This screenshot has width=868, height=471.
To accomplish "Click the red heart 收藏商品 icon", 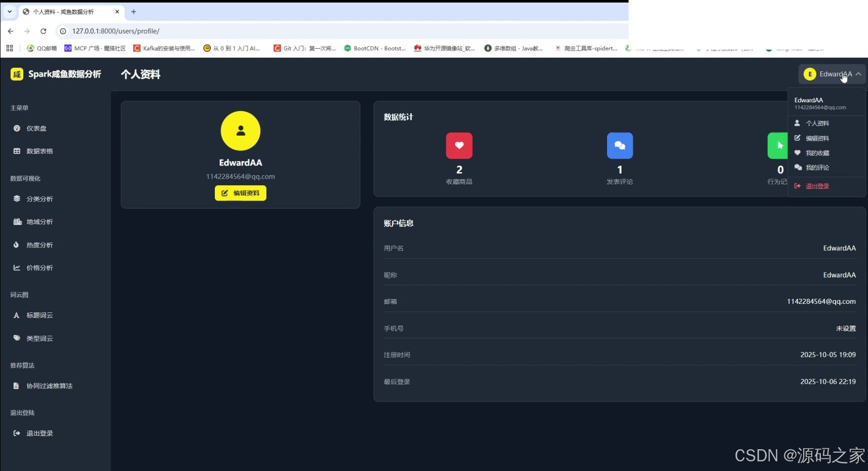I will [x=459, y=145].
